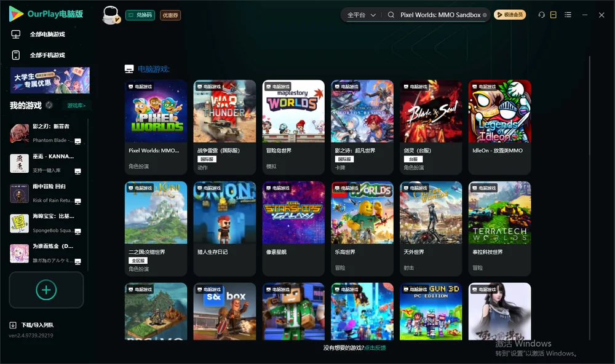
Task: Open the Blade & Soul game cover
Action: [431, 111]
